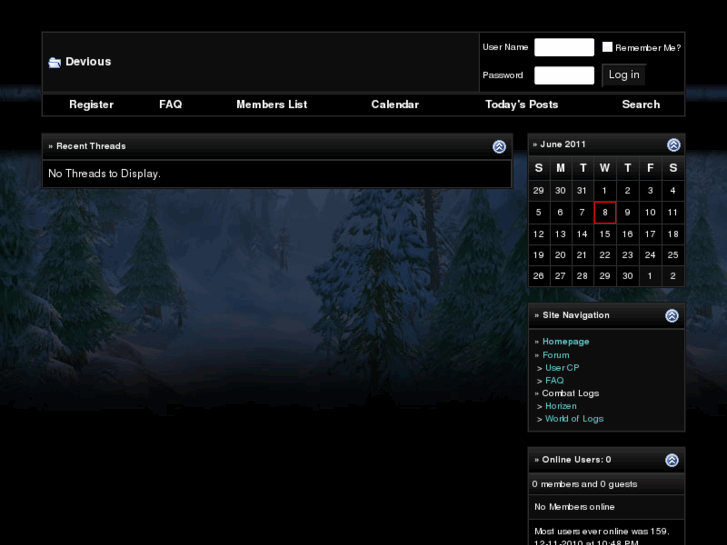Image resolution: width=727 pixels, height=545 pixels.
Task: Open the FAQ link in Site Navigation
Action: click(x=554, y=381)
